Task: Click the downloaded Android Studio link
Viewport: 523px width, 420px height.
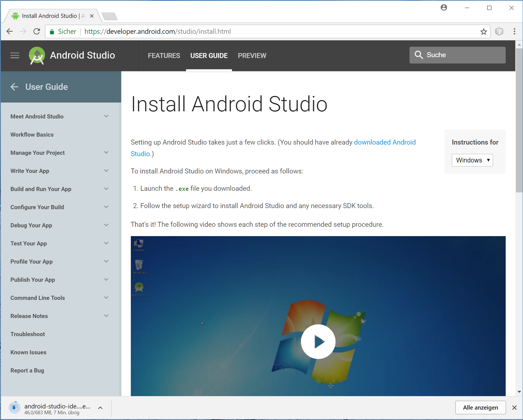Action: pyautogui.click(x=384, y=142)
